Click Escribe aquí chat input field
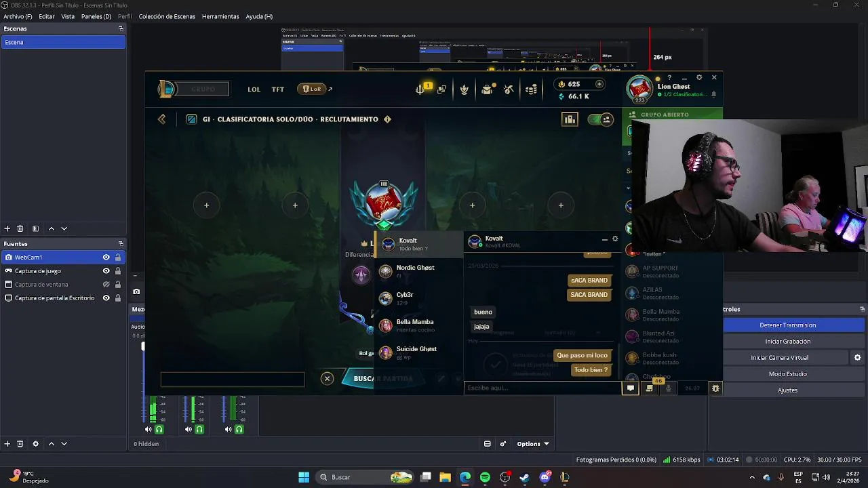This screenshot has width=868, height=488. coord(542,388)
